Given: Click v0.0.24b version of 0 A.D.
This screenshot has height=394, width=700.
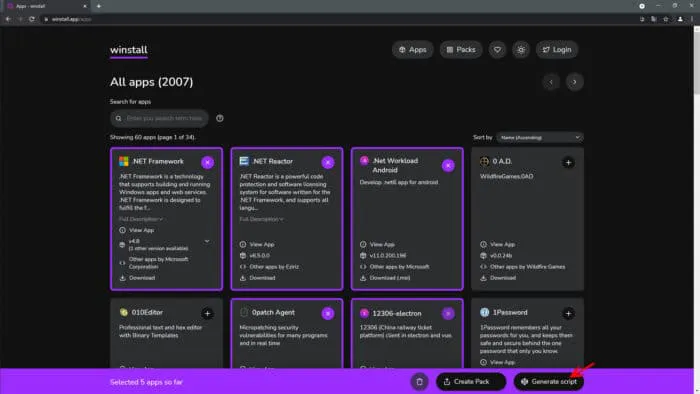Looking at the screenshot, I should [496, 256].
